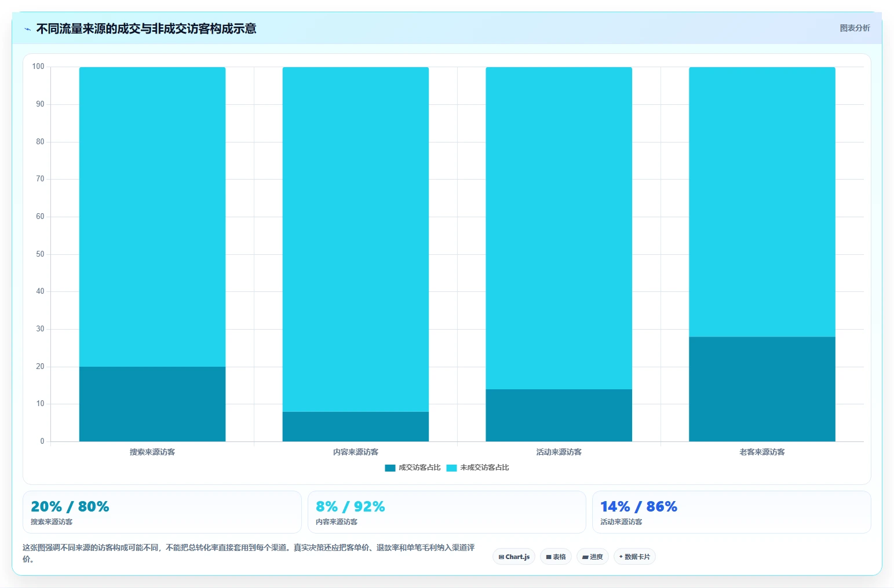Image resolution: width=894 pixels, height=588 pixels.
Task: Click the dark 成交 bar for 搜索来源访客
Action: point(152,404)
